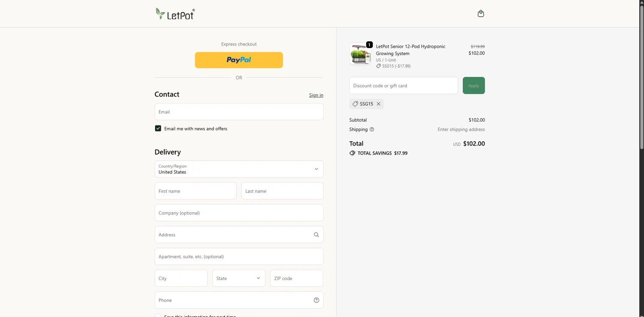This screenshot has width=644, height=317.
Task: Remove the SSG15 discount code
Action: [x=379, y=104]
